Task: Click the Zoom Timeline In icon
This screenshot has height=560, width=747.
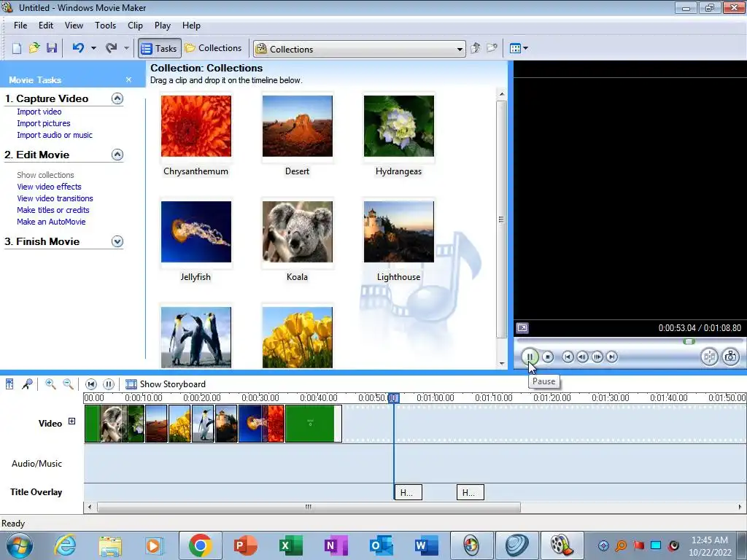Action: pyautogui.click(x=50, y=384)
